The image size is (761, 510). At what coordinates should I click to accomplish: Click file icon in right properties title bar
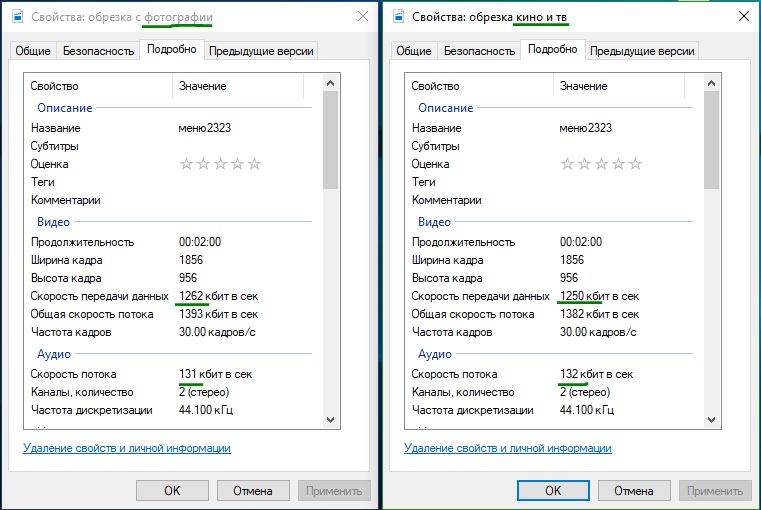point(399,16)
